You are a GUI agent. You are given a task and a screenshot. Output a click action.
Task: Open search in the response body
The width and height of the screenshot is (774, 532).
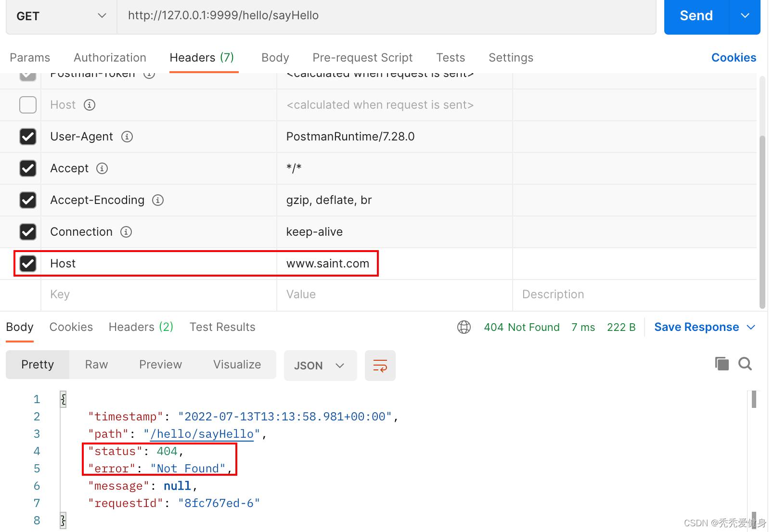(745, 364)
